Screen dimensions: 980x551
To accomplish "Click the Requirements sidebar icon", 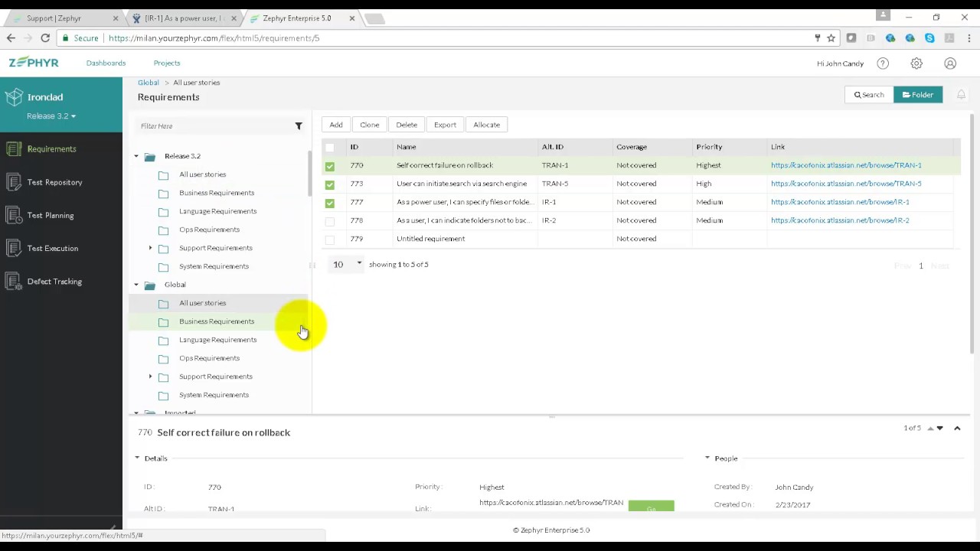I will tap(13, 149).
